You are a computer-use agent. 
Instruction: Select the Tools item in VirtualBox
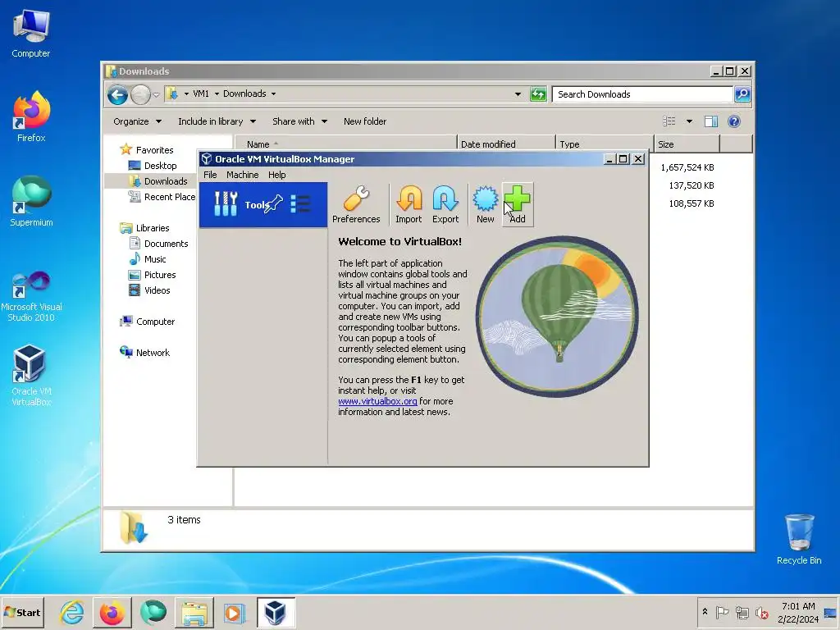pos(263,204)
